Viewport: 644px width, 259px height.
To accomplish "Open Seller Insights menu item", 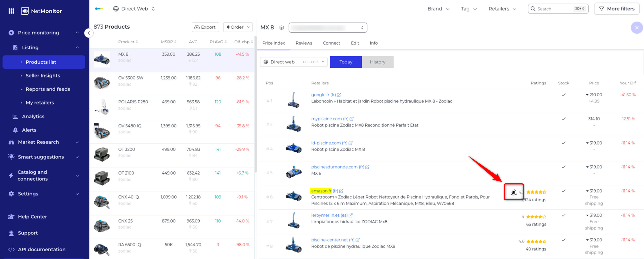I will tap(43, 76).
